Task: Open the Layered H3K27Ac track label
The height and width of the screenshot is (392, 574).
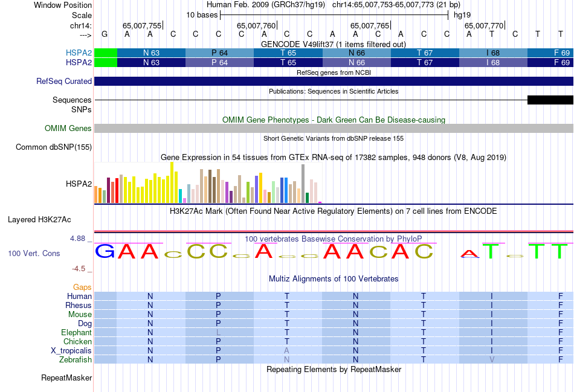Action: click(39, 220)
